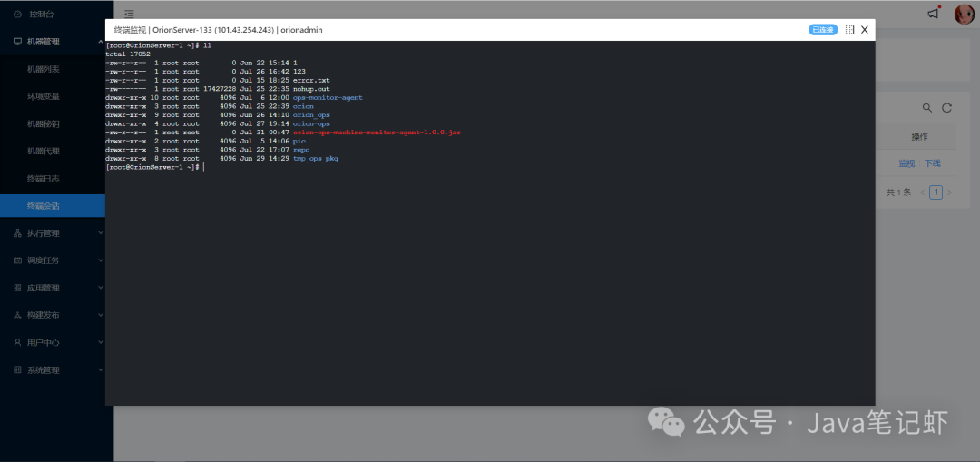The width and height of the screenshot is (980, 462).
Task: Expand the 用户中心 chevron
Action: 101,343
